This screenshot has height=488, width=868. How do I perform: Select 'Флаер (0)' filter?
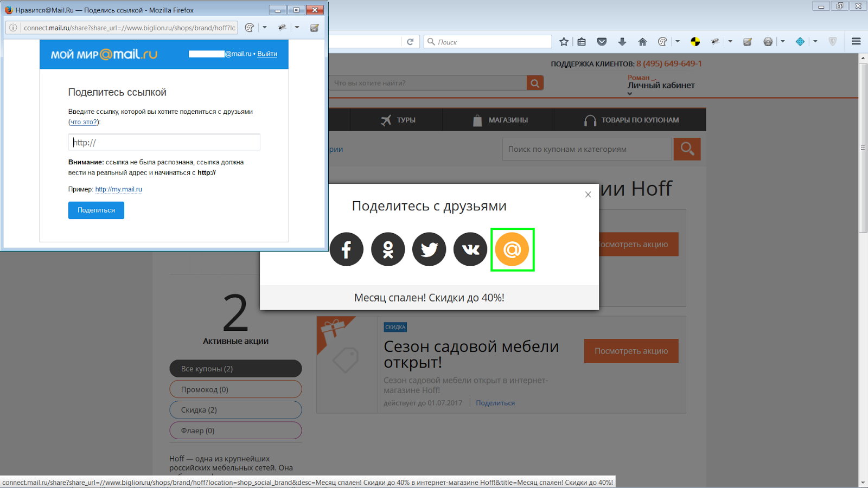(235, 431)
